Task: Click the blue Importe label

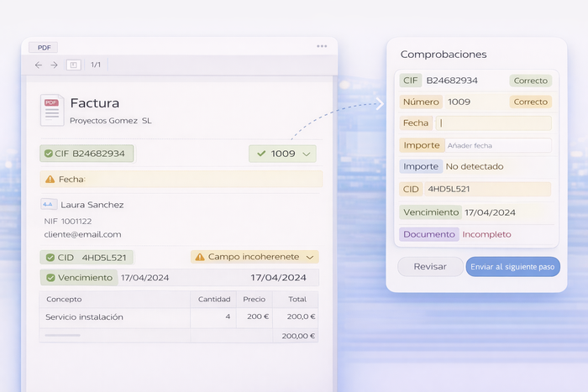Action: click(x=421, y=166)
